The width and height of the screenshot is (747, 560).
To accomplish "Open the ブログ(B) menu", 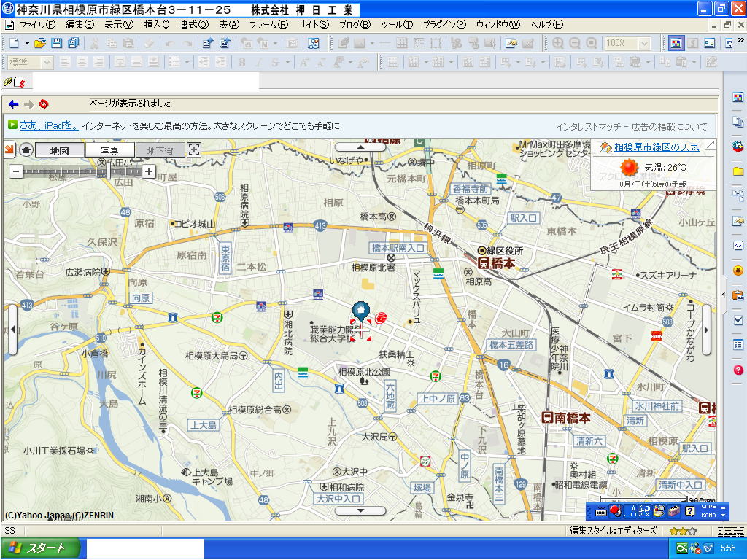I will [355, 25].
